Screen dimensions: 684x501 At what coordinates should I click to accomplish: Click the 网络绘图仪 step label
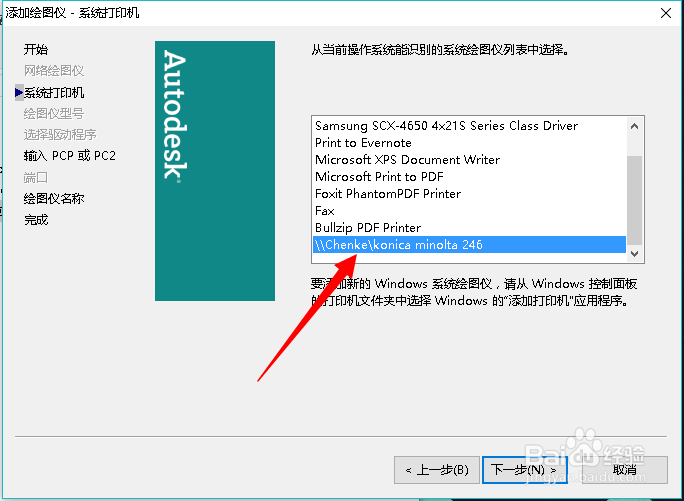[x=54, y=70]
